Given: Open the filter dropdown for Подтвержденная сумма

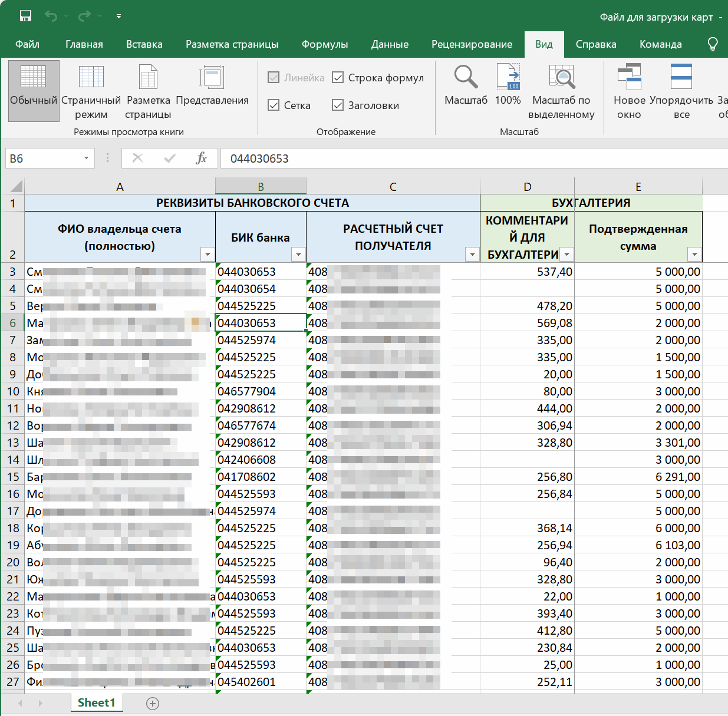Looking at the screenshot, I should point(694,255).
